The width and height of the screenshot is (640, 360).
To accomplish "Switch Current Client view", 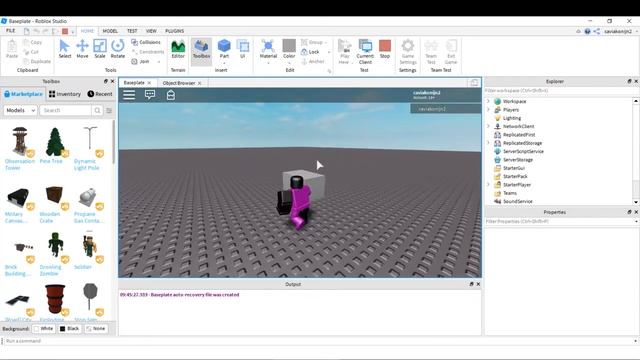I will pos(365,52).
